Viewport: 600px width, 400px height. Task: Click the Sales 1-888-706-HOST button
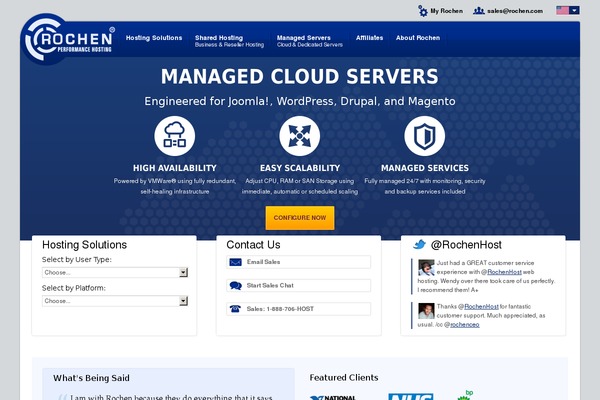point(298,309)
